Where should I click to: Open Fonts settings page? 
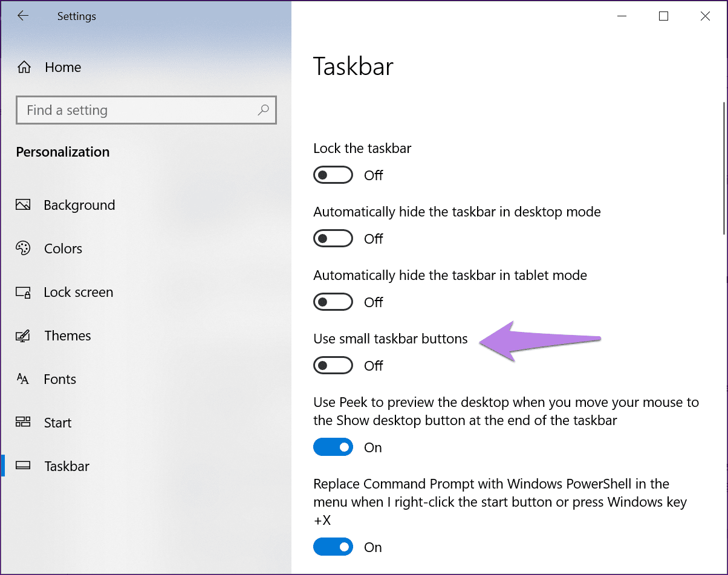(60, 379)
